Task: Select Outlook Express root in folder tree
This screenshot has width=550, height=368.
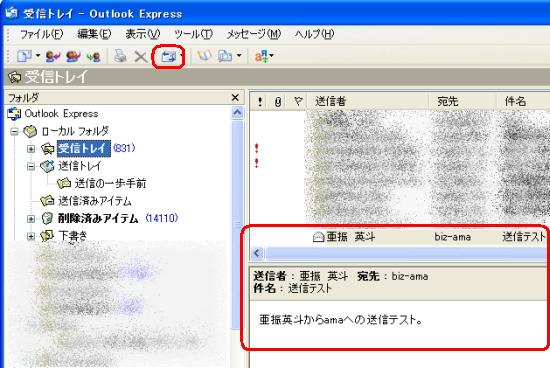Action: tap(61, 114)
